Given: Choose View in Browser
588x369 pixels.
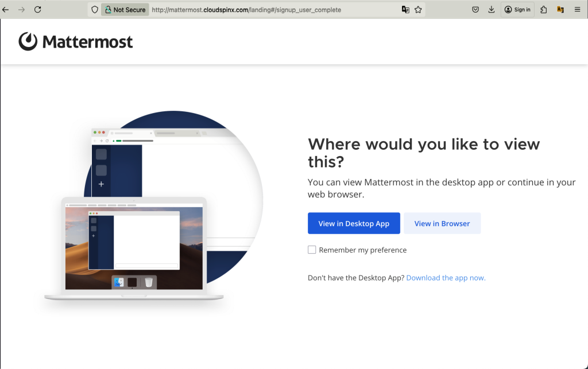Looking at the screenshot, I should 442,223.
